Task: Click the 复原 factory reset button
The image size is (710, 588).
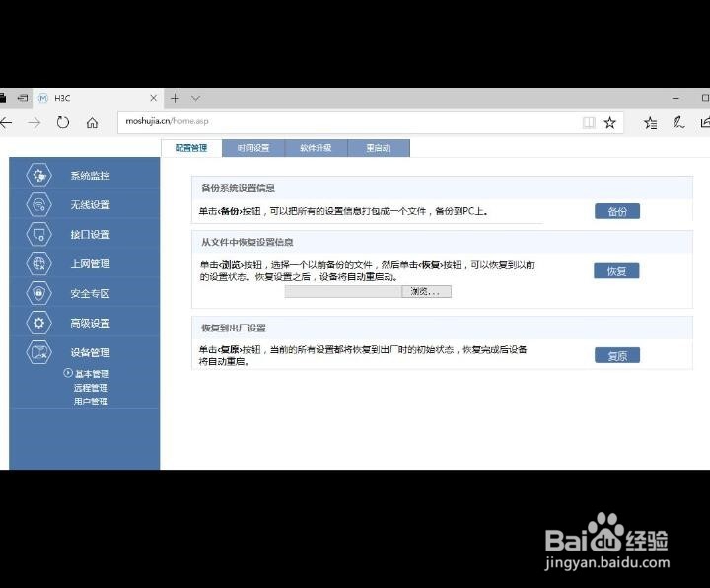Action: click(x=617, y=355)
